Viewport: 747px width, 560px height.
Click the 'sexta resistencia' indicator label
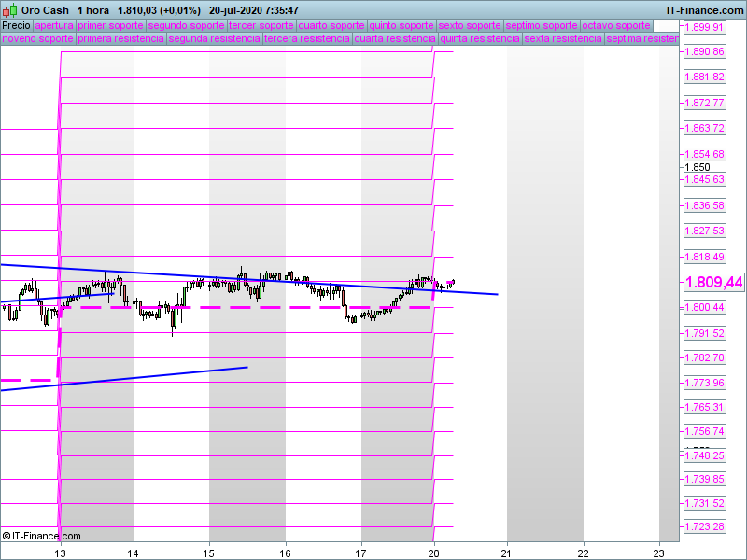coord(562,39)
